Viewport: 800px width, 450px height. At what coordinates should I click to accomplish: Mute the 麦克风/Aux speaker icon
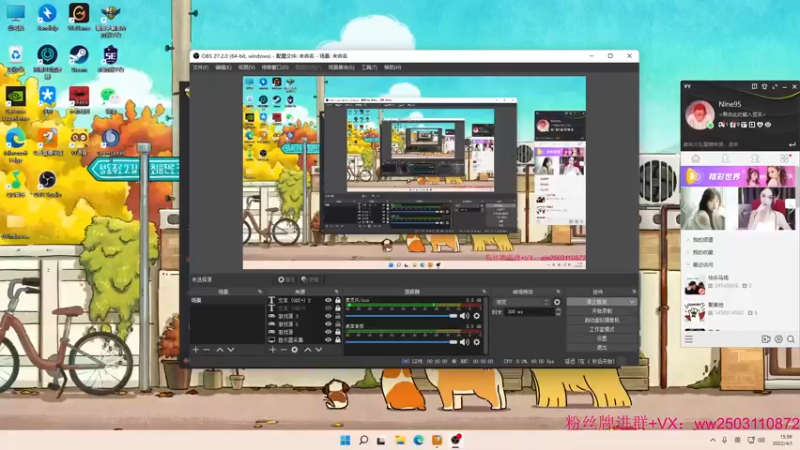[464, 316]
